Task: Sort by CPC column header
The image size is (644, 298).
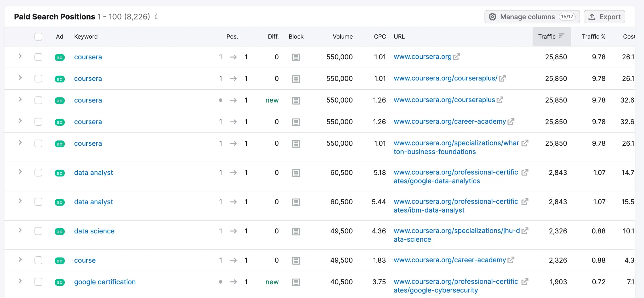Action: (x=380, y=37)
